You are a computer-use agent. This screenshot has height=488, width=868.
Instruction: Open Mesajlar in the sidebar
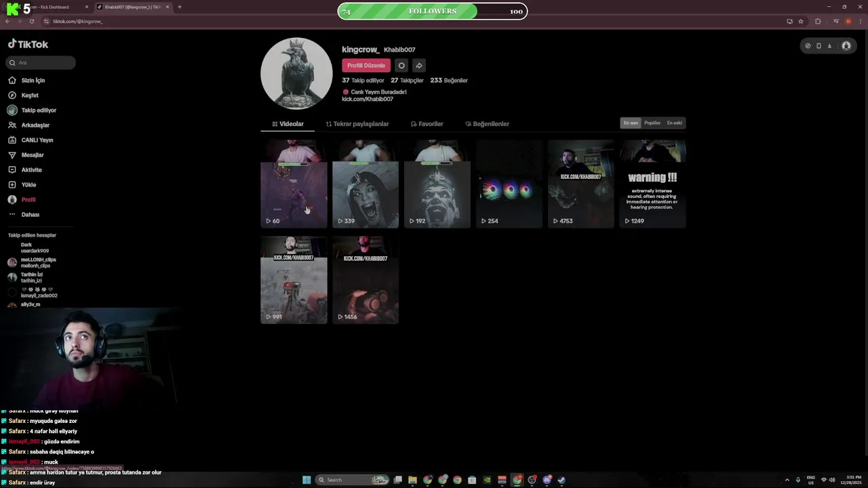(x=26, y=155)
